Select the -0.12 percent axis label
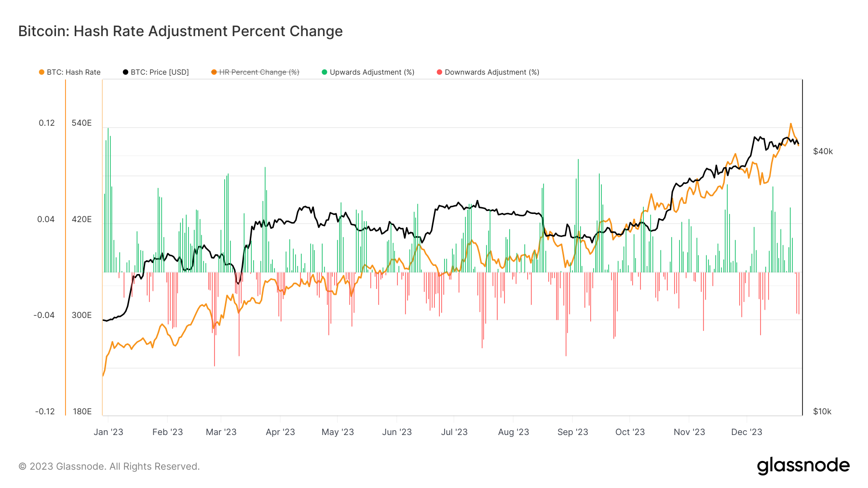Screen dimensions: 868x488 click(x=45, y=411)
